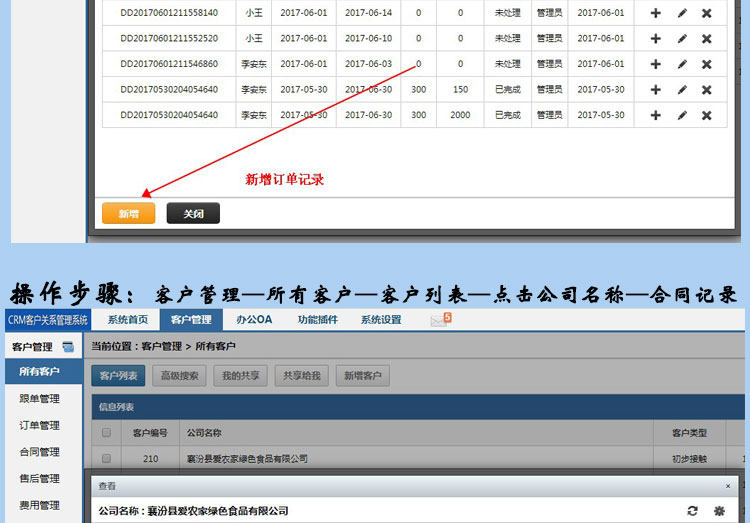Delete order DD20170601211546860 via X icon
The width and height of the screenshot is (750, 523).
pyautogui.click(x=706, y=64)
